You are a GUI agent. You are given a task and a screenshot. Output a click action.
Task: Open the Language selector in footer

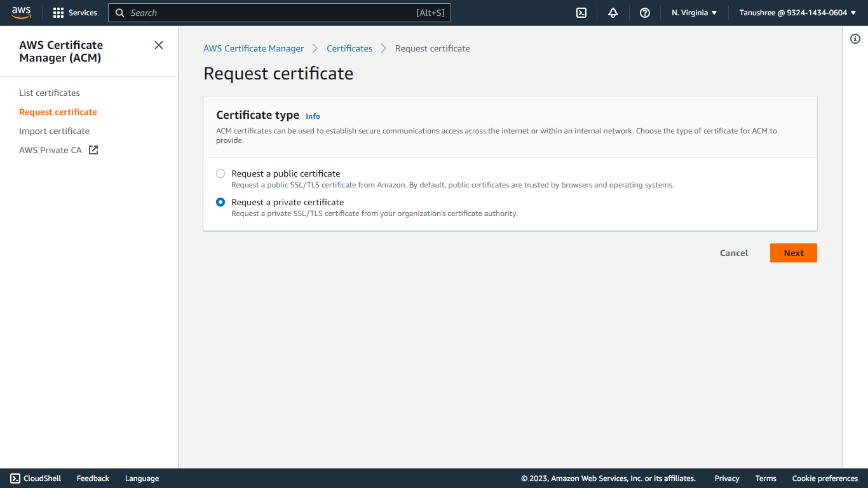pyautogui.click(x=142, y=478)
